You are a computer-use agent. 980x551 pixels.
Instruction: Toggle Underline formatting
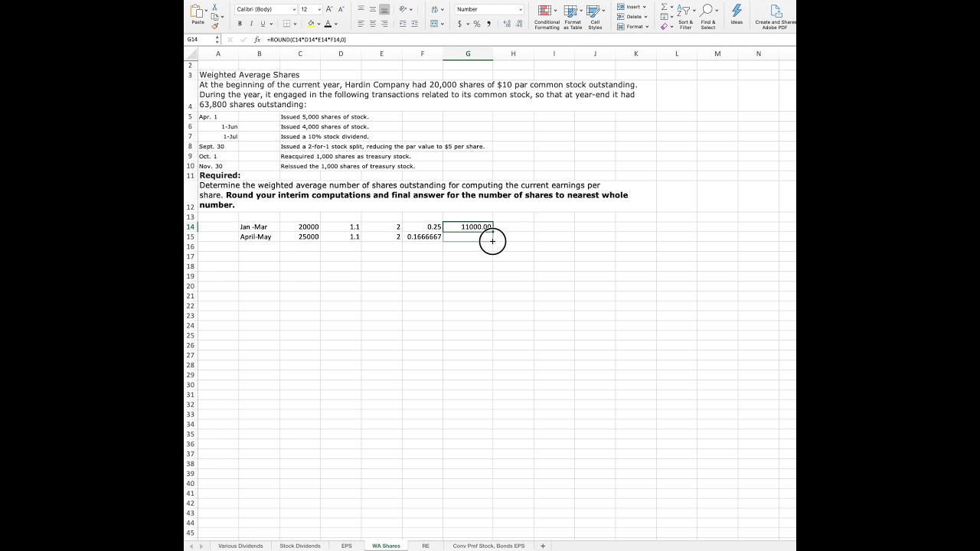pos(261,24)
